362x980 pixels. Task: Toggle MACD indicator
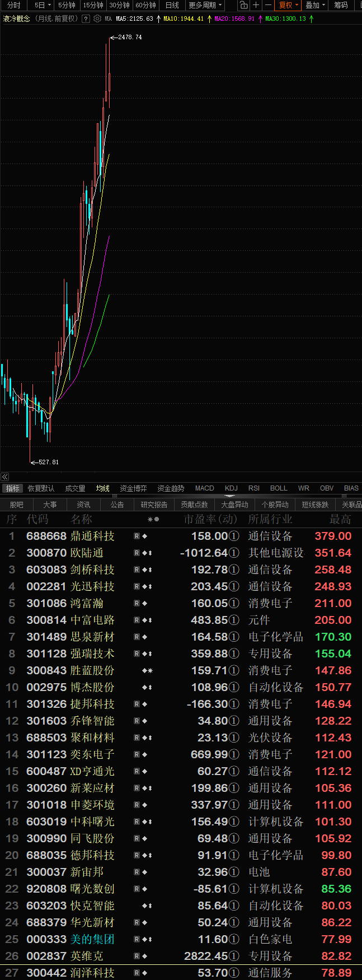click(x=205, y=488)
